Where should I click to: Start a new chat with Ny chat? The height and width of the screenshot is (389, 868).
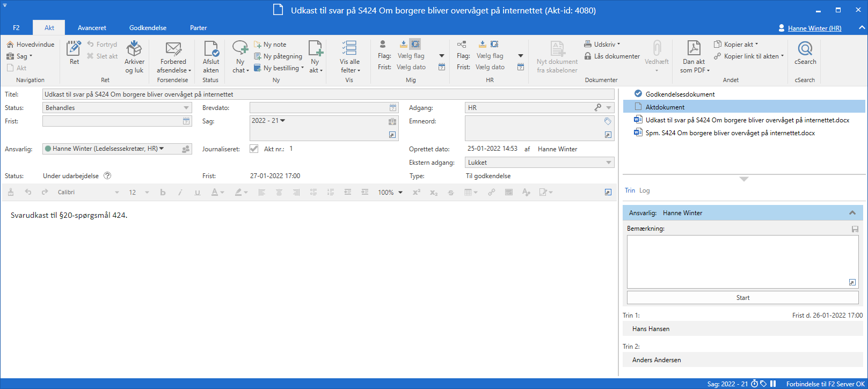pyautogui.click(x=240, y=56)
